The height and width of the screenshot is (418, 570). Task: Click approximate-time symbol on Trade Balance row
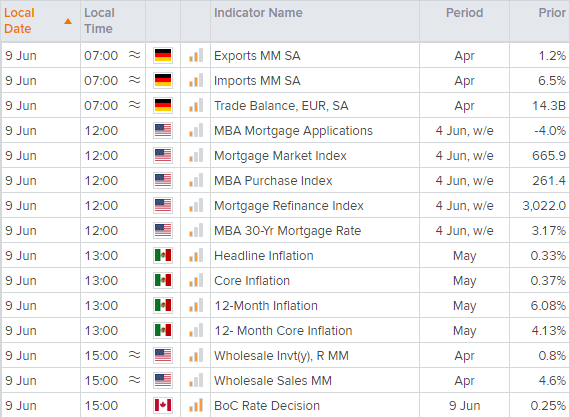[x=135, y=105]
